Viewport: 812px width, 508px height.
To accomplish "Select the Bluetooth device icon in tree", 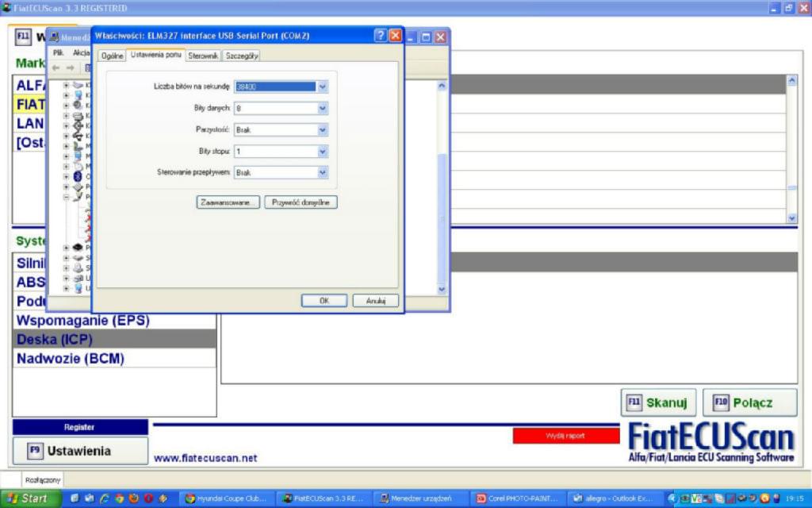I will [x=78, y=176].
